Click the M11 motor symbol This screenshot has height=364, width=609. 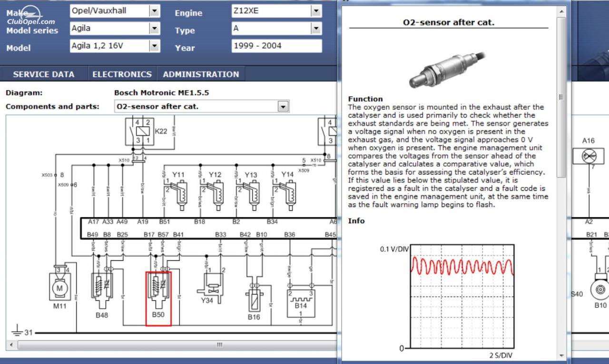[60, 287]
